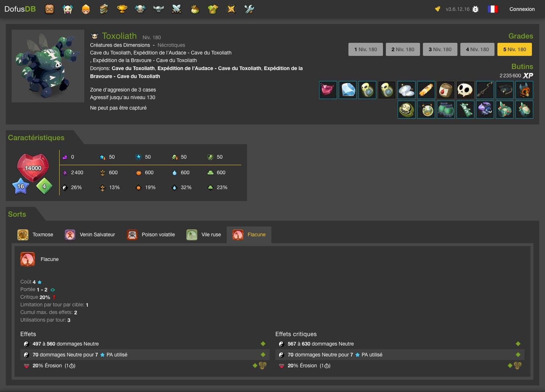Click the grey horned helmet icon in the navbar
The width and height of the screenshot is (545, 392).
coord(158,9)
